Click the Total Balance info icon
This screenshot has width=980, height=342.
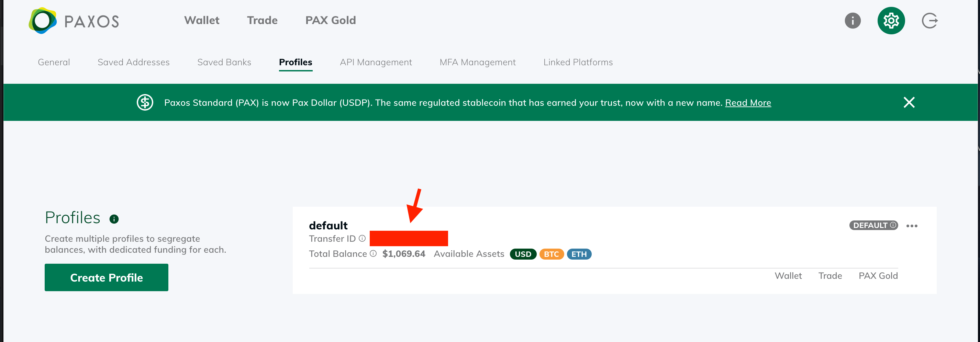click(x=373, y=253)
